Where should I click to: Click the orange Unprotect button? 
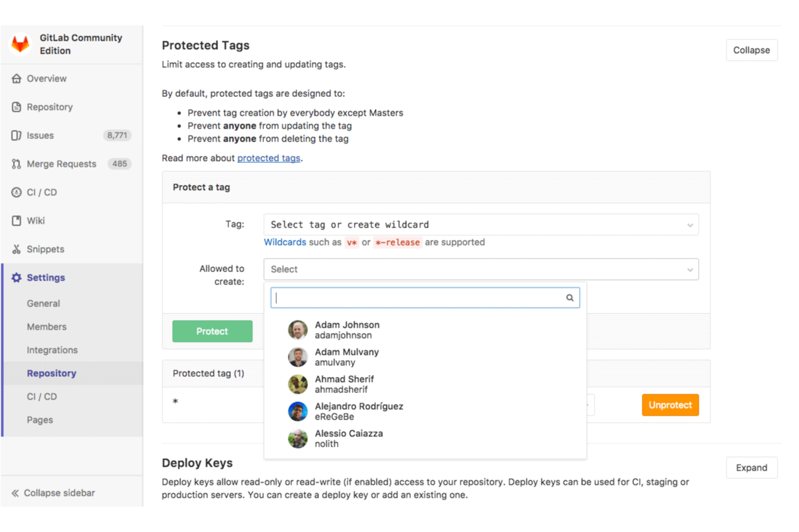tap(670, 405)
